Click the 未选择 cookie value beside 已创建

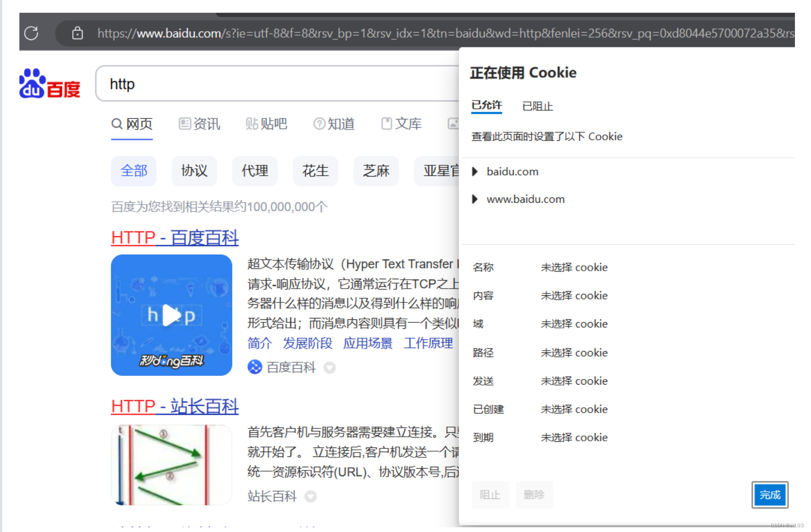(574, 410)
